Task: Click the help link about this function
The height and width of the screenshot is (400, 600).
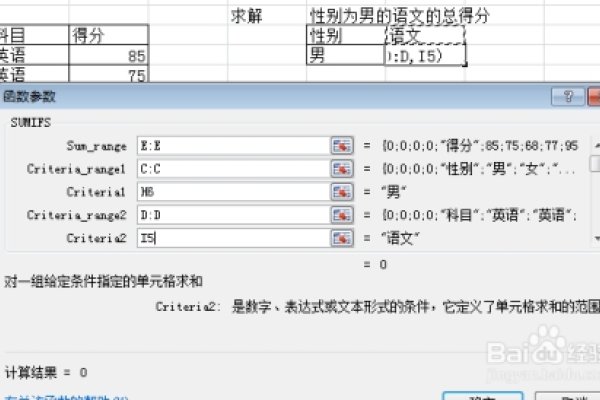Action: [66, 397]
